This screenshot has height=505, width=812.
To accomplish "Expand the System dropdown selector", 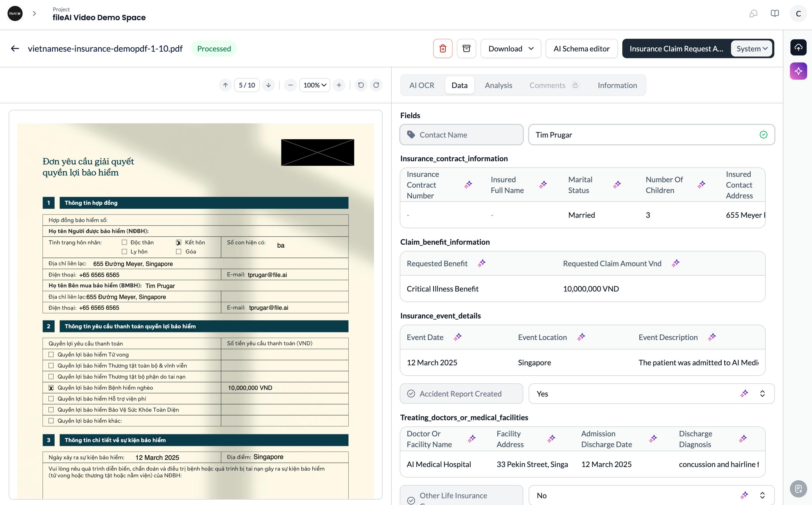I will (x=751, y=48).
